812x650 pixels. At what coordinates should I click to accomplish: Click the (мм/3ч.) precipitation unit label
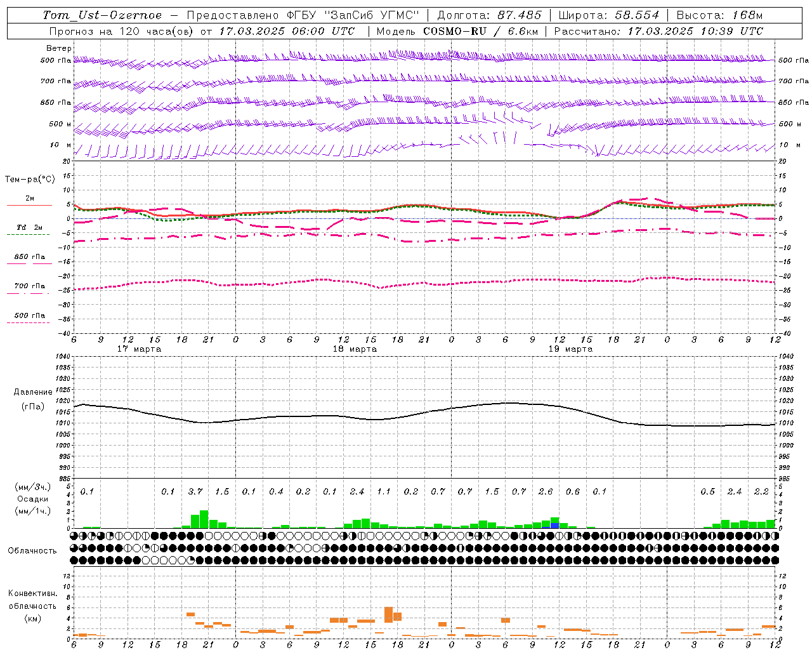tap(33, 487)
